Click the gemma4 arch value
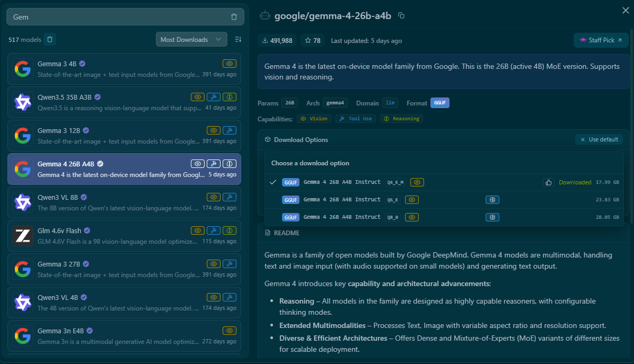The image size is (634, 364). tap(335, 103)
